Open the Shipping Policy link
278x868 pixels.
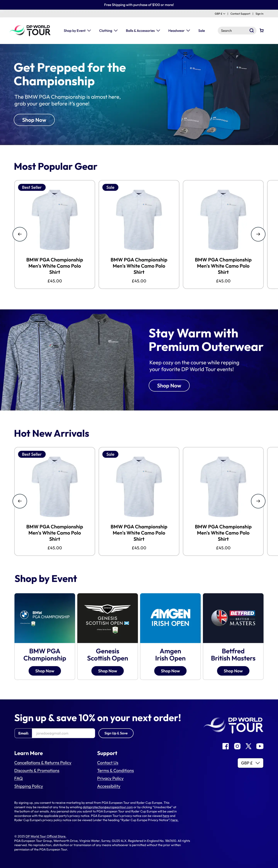(x=29, y=786)
